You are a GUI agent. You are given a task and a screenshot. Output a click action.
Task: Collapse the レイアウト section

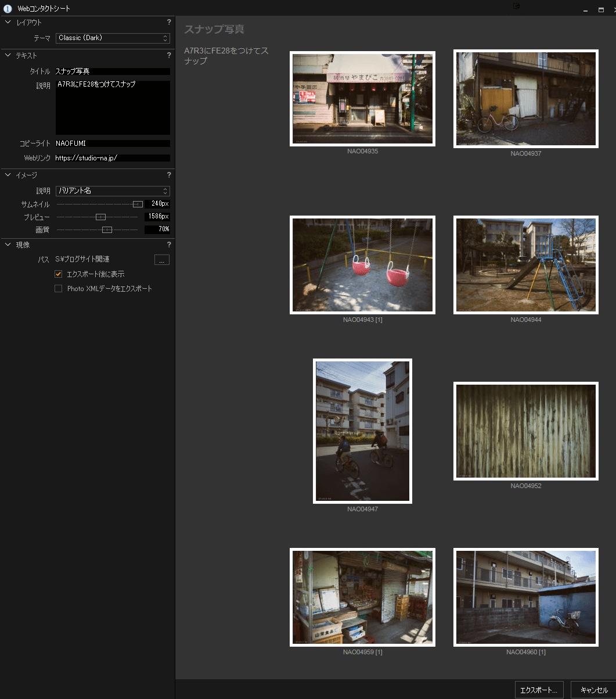(8, 23)
